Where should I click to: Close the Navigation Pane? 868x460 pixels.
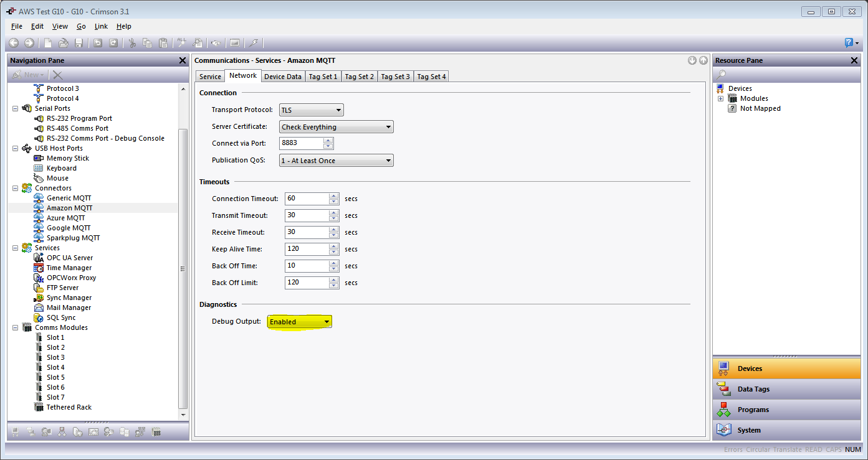click(182, 60)
